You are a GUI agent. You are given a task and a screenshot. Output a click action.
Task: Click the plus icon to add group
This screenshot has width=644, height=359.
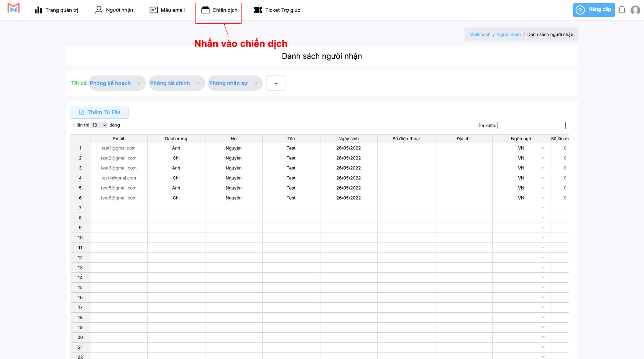pyautogui.click(x=276, y=83)
